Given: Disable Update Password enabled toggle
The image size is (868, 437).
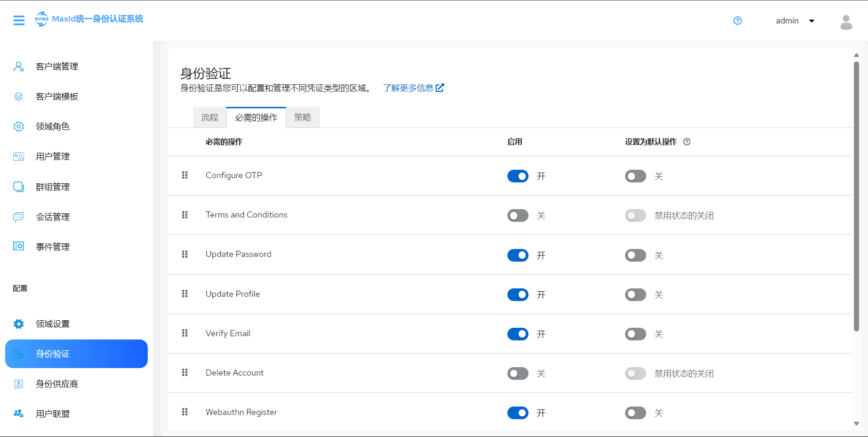Looking at the screenshot, I should point(518,255).
